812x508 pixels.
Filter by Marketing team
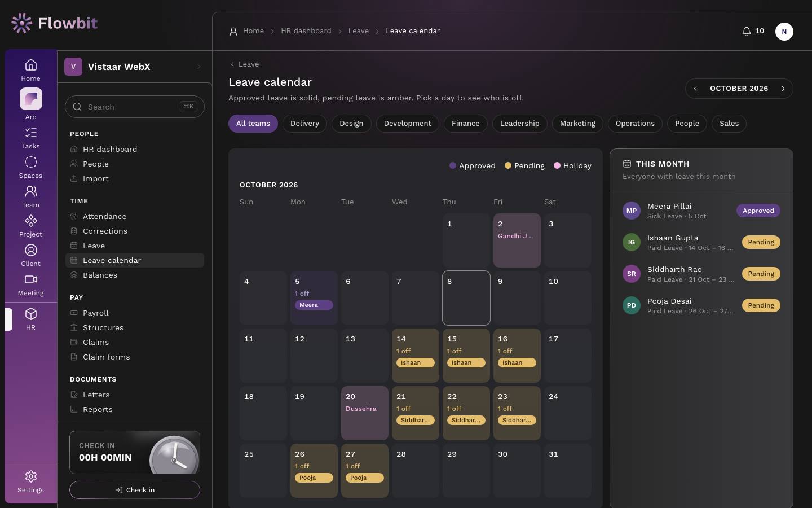[577, 124]
